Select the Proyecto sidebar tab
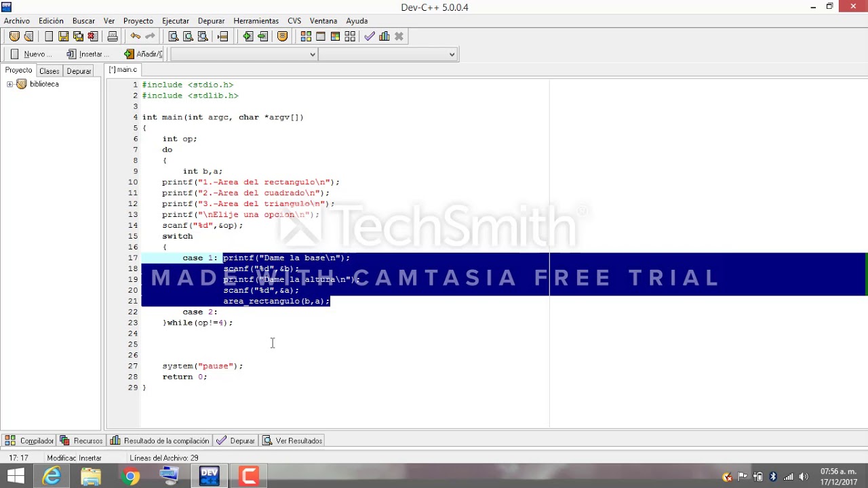868x488 pixels. click(18, 70)
